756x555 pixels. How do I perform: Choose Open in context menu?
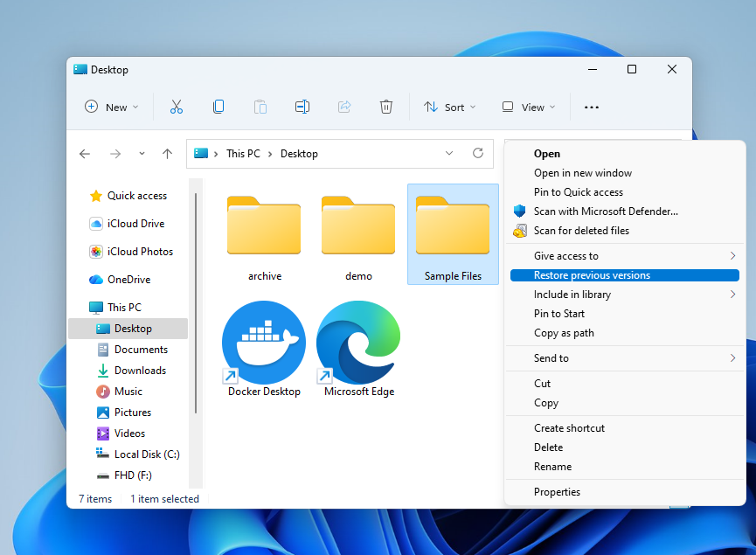pyautogui.click(x=625, y=154)
